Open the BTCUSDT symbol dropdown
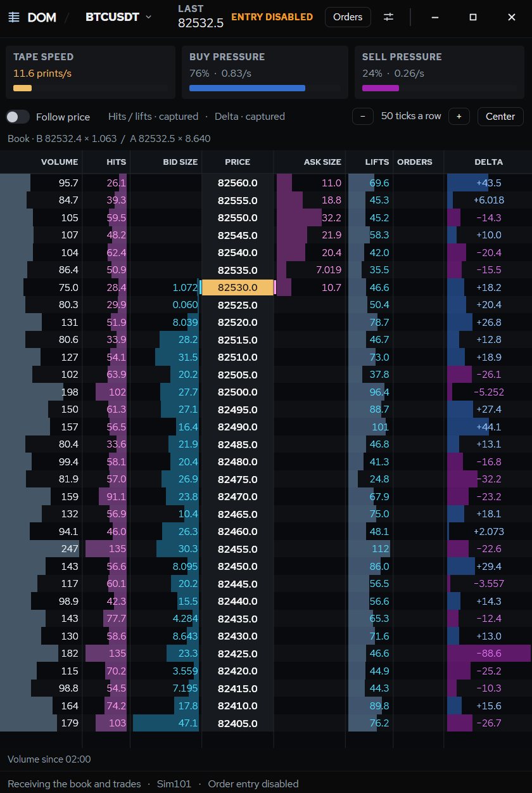The width and height of the screenshot is (532, 793). (x=119, y=17)
